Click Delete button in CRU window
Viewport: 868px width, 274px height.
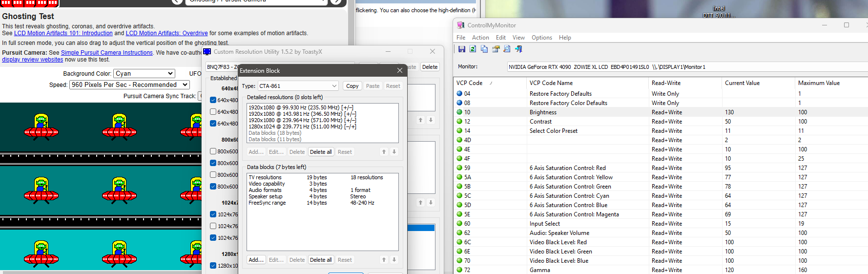coord(430,67)
